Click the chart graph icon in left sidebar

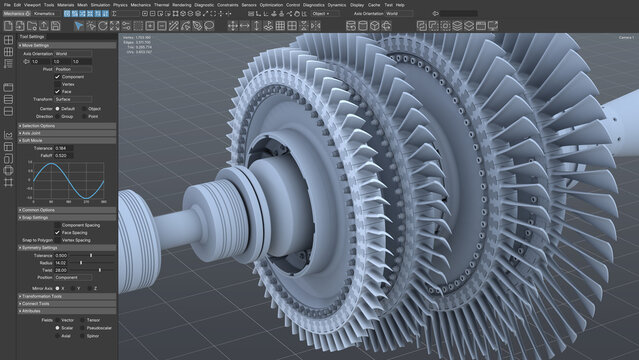click(8, 135)
